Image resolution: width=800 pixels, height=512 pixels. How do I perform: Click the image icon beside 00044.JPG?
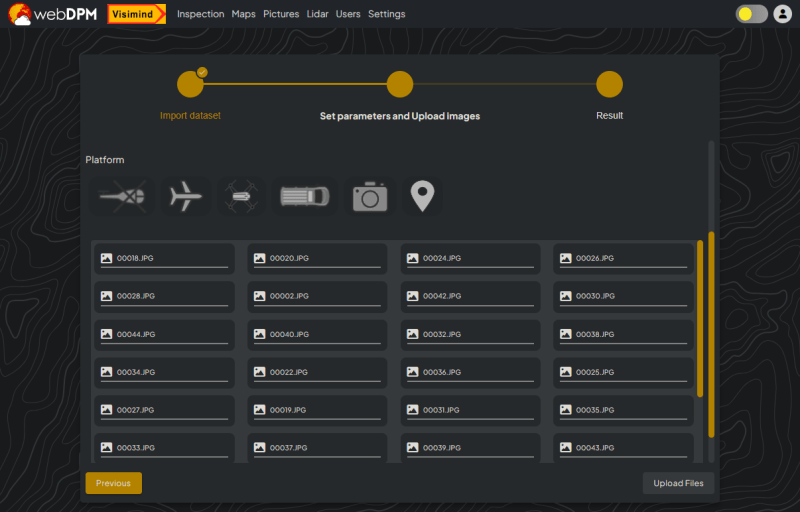pos(106,334)
